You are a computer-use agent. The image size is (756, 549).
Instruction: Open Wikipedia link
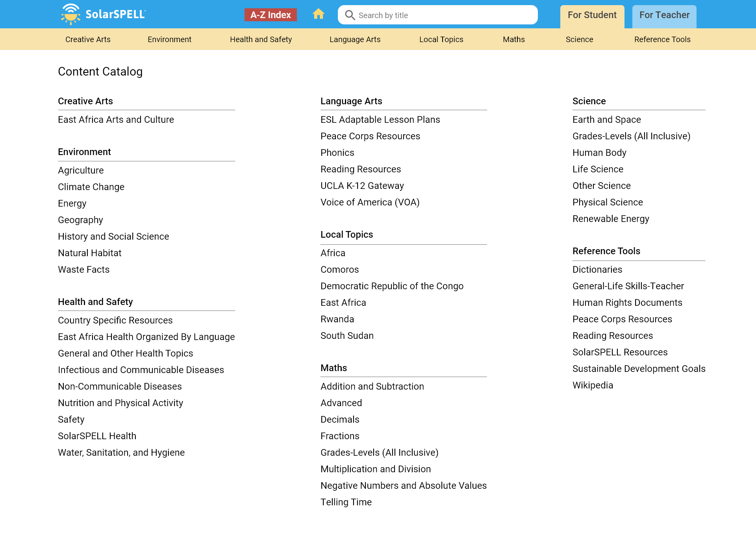(593, 385)
